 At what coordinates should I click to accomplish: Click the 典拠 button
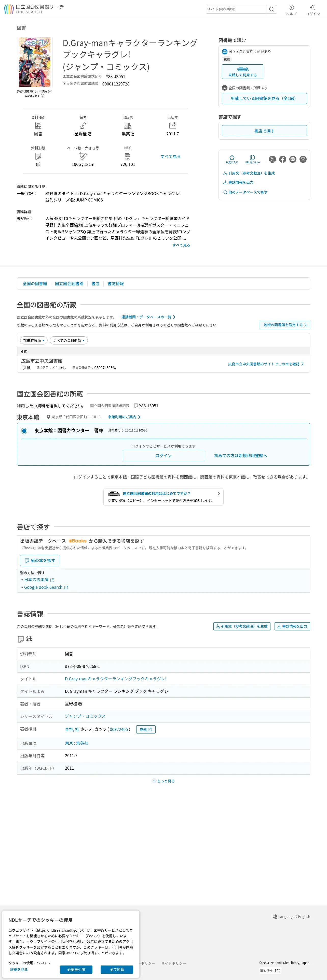point(146,729)
